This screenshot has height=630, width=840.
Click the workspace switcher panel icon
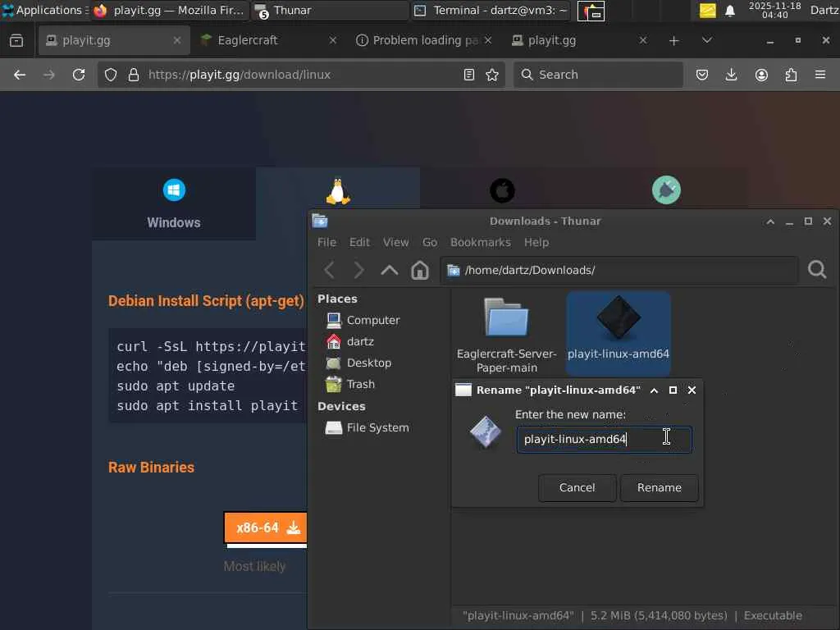[591, 11]
